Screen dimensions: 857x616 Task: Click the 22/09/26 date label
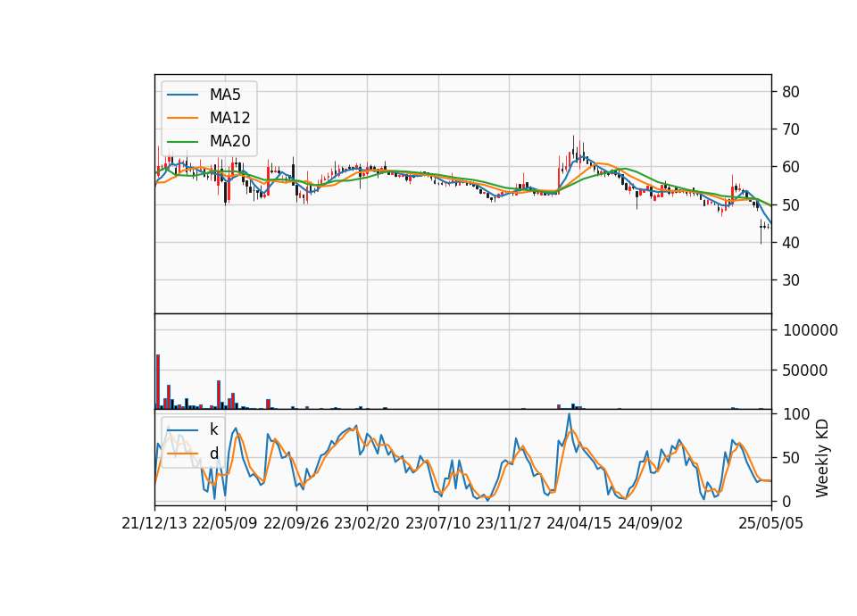click(295, 523)
